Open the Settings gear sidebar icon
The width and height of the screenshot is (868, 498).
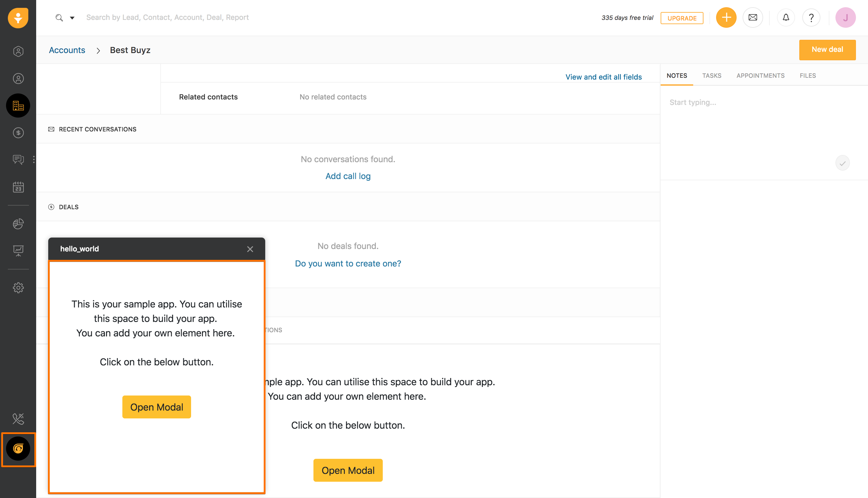pyautogui.click(x=18, y=288)
